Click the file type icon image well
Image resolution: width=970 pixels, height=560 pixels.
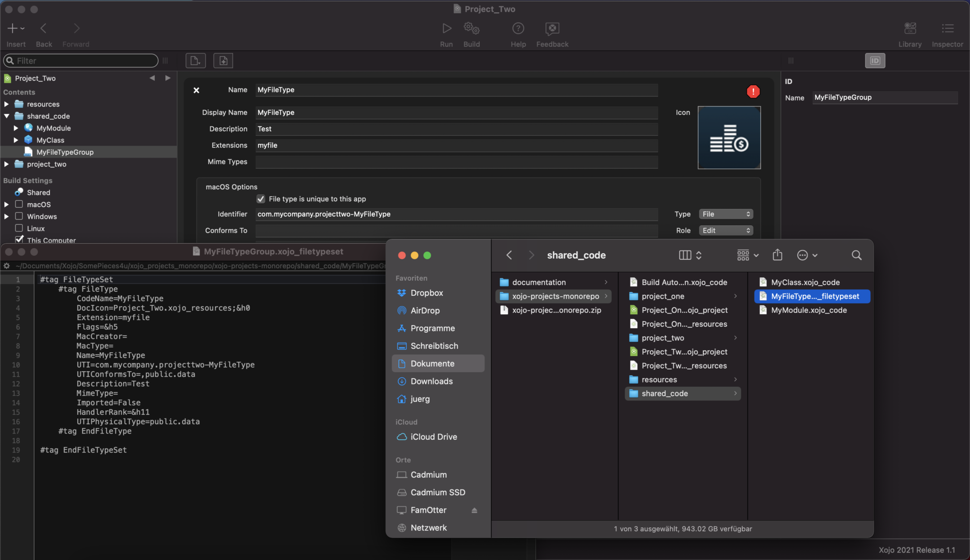pyautogui.click(x=729, y=137)
